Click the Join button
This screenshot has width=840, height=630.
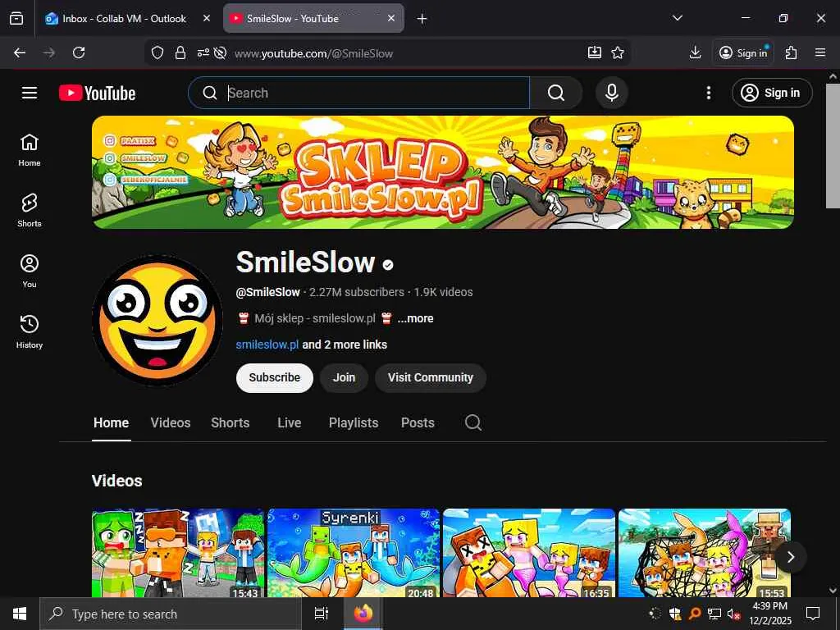(x=344, y=377)
